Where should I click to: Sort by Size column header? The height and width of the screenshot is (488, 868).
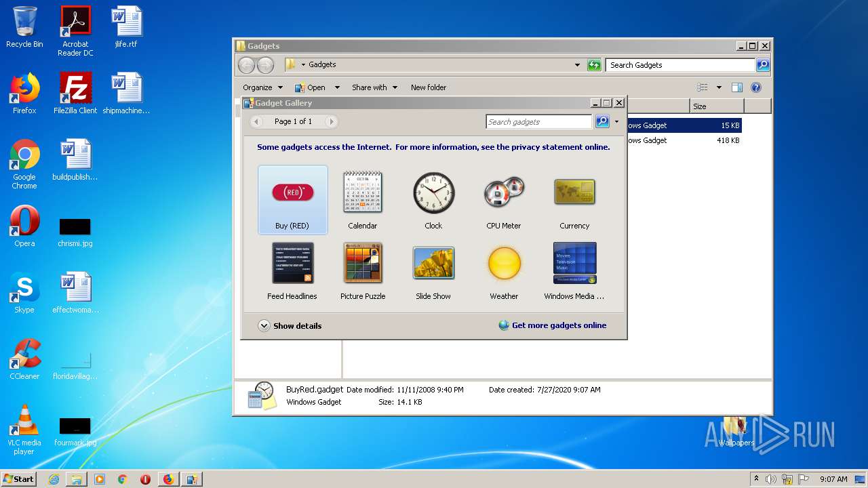click(717, 106)
